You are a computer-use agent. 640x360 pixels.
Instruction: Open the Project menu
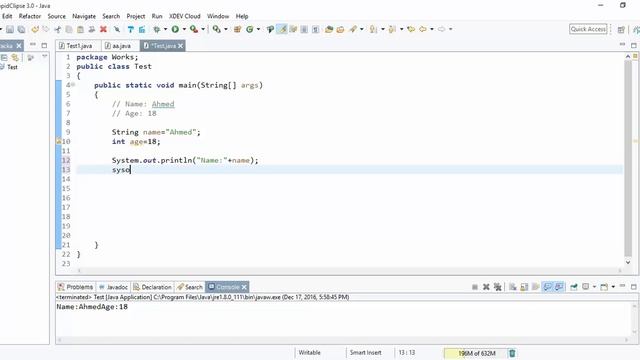click(136, 16)
